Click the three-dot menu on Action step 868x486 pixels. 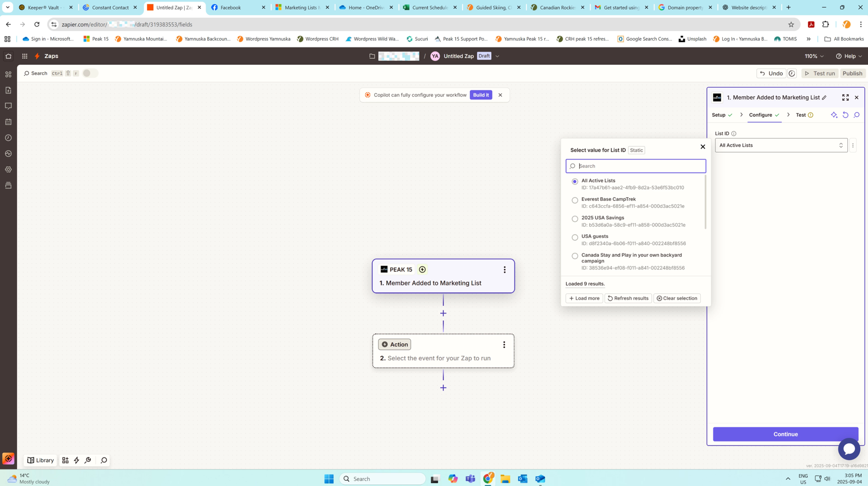[x=504, y=345]
